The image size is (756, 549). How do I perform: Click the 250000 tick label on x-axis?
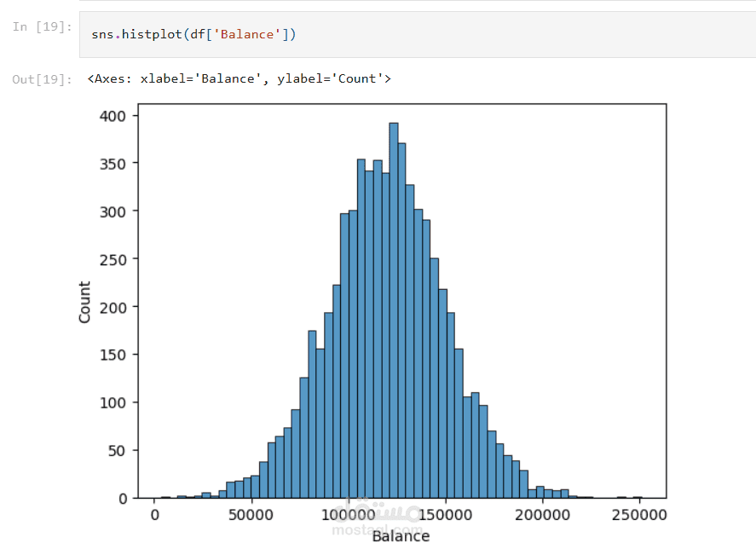coord(639,515)
